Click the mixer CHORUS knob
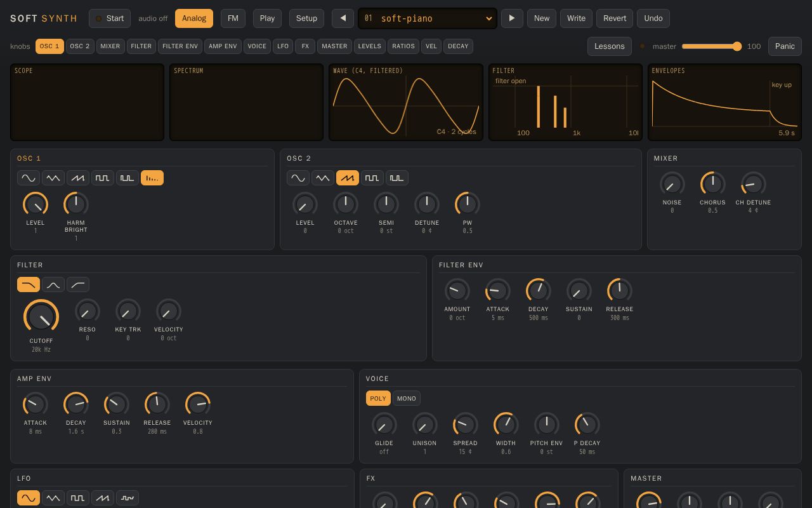Image resolution: width=812 pixels, height=508 pixels. click(712, 184)
